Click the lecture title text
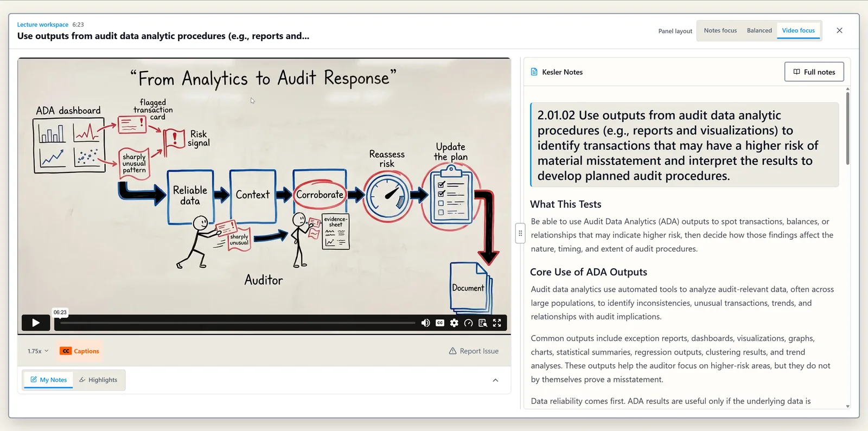Image resolution: width=868 pixels, height=431 pixels. pyautogui.click(x=163, y=36)
